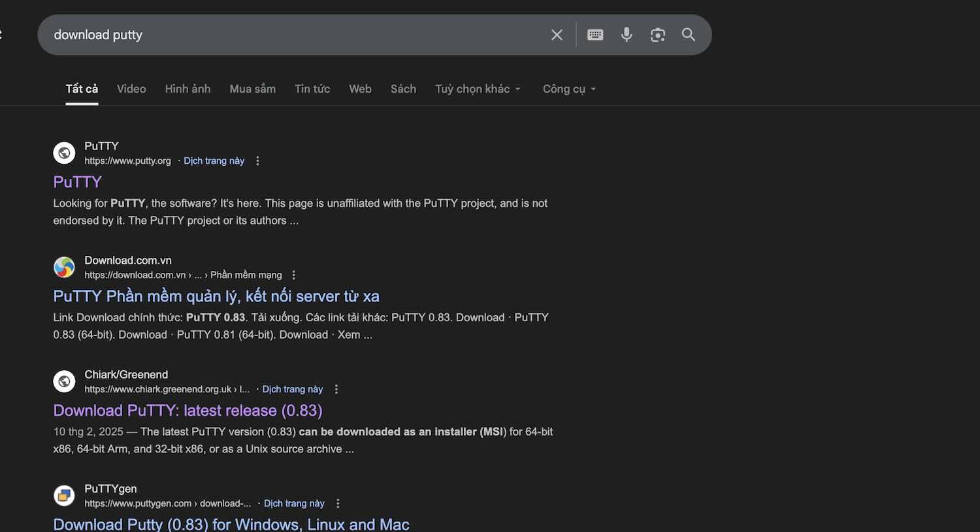Open Download PuTTY: latest release (0.83) link

coord(188,411)
